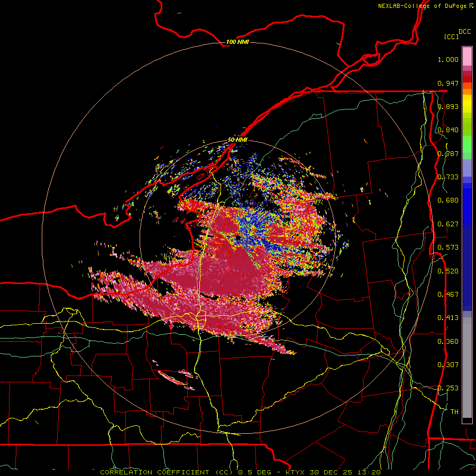Click the 0.413 legend value
476x476 pixels.
448,318
